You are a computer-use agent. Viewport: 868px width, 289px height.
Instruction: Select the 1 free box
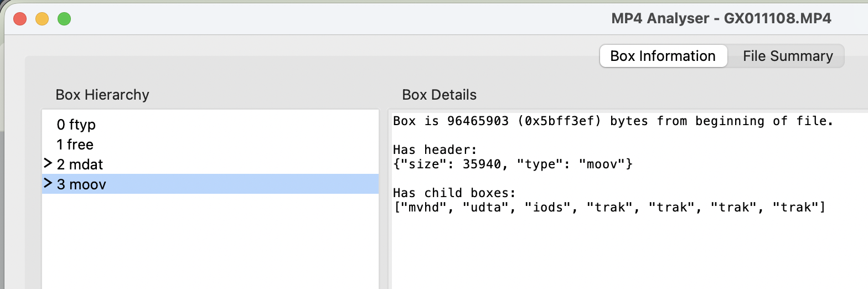point(75,144)
